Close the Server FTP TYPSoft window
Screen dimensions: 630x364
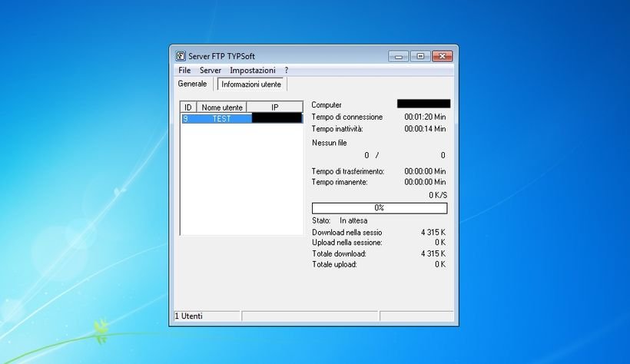(442, 56)
